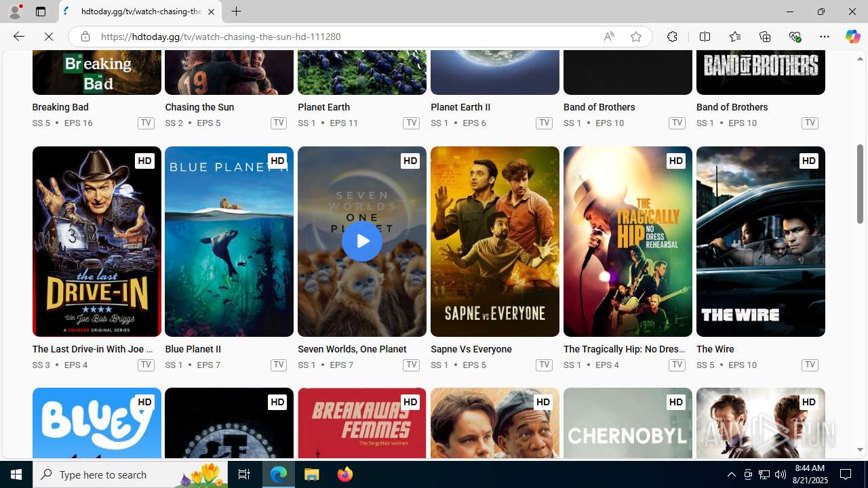Open the network icon in system tray
This screenshot has width=868, height=488.
coord(764,474)
